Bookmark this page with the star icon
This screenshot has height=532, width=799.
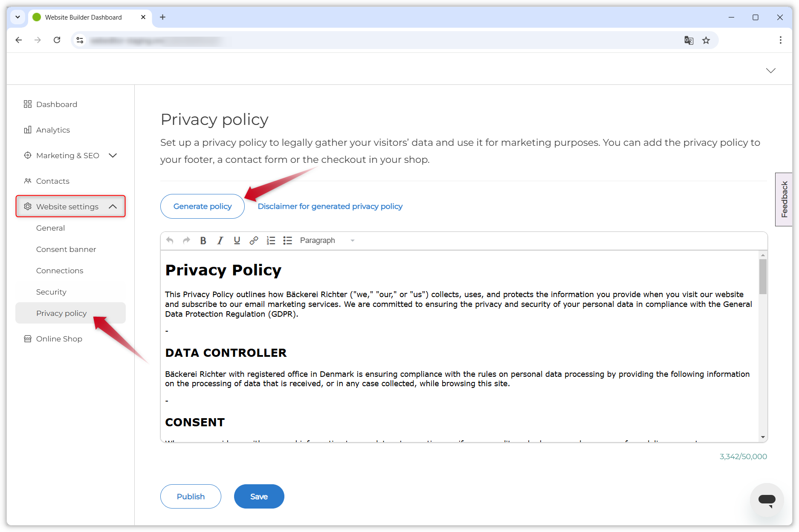pyautogui.click(x=706, y=40)
